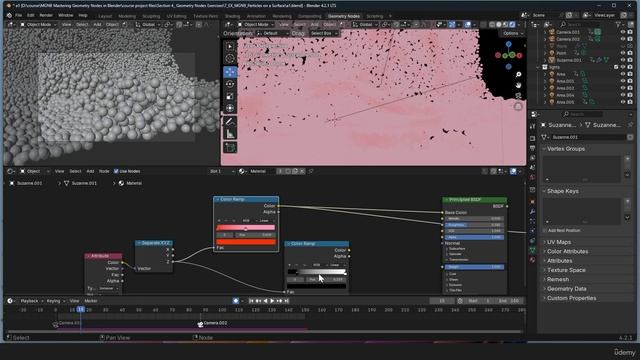Image resolution: width=640 pixels, height=360 pixels.
Task: Open the Drag Select Box dropdown
Action: pyautogui.click(x=324, y=33)
